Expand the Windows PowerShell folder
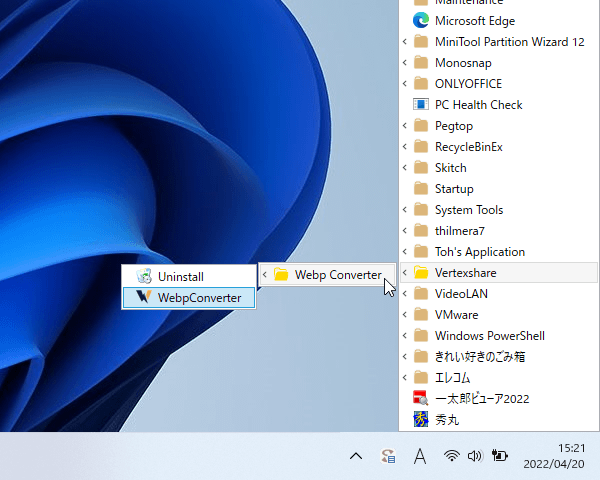Viewport: 600px width, 480px height. [x=489, y=336]
